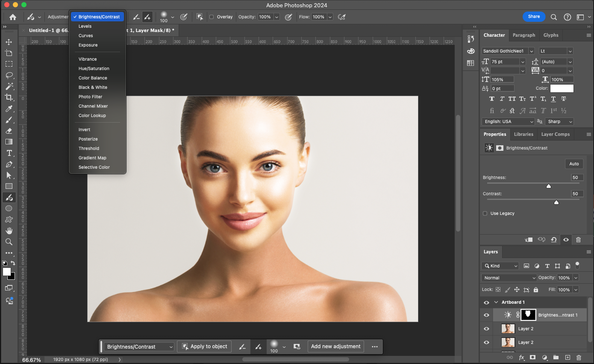This screenshot has width=594, height=364.
Task: Select the Lasso tool
Action: (x=9, y=75)
